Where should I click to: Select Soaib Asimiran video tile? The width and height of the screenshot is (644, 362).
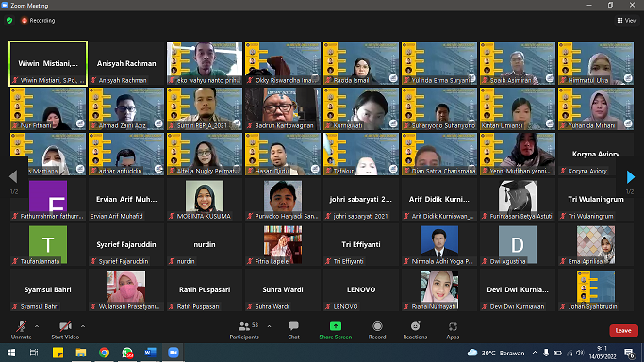[x=518, y=63]
